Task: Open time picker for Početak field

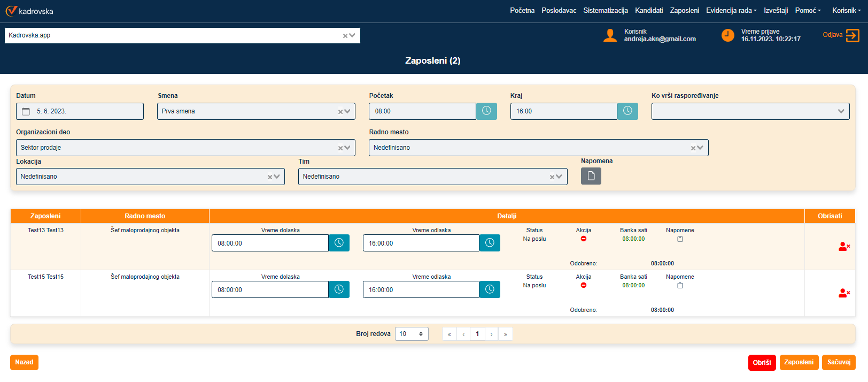Action: [486, 111]
